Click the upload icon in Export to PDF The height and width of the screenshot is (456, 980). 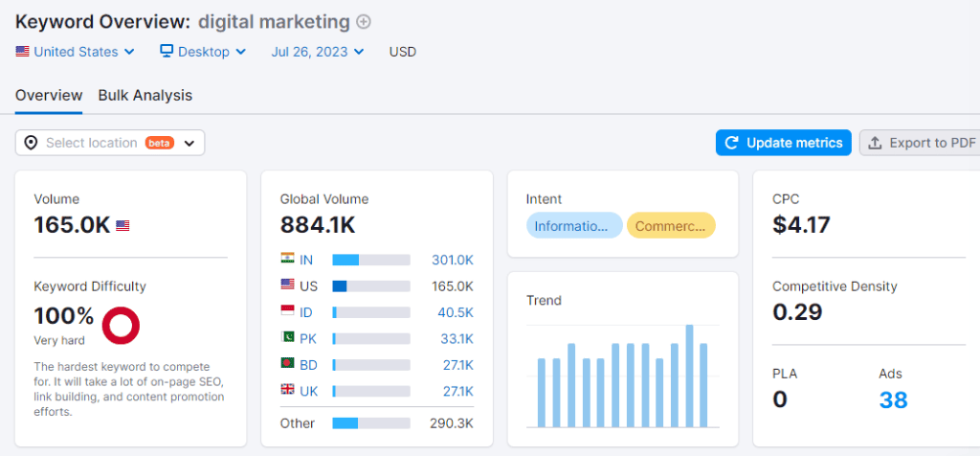click(875, 144)
